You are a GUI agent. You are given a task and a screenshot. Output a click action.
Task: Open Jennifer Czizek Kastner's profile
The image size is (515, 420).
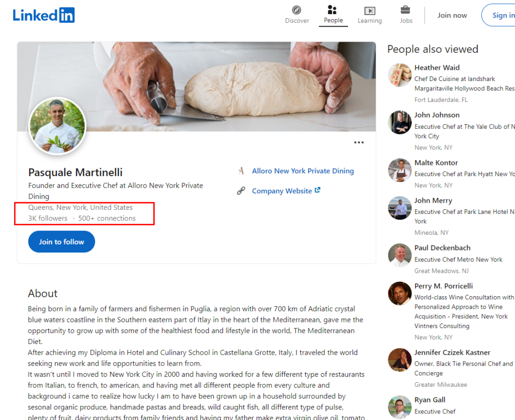click(x=452, y=352)
